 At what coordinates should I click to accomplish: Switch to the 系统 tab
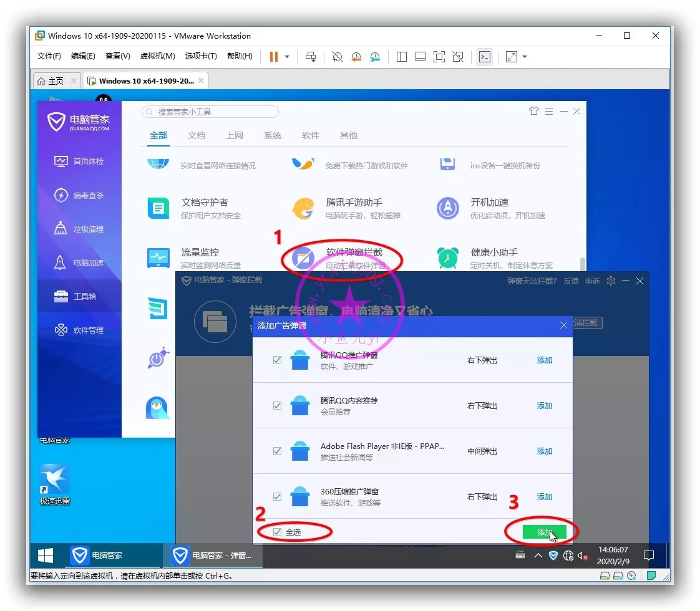(x=272, y=135)
